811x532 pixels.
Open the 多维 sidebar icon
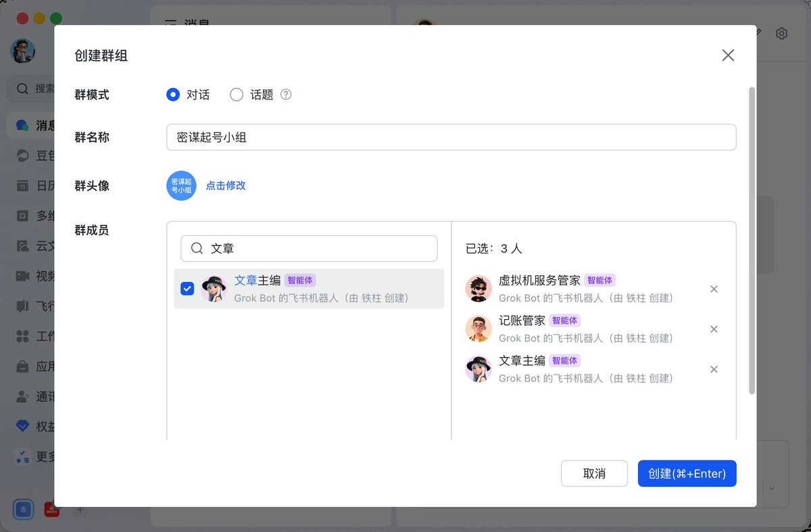coord(22,216)
